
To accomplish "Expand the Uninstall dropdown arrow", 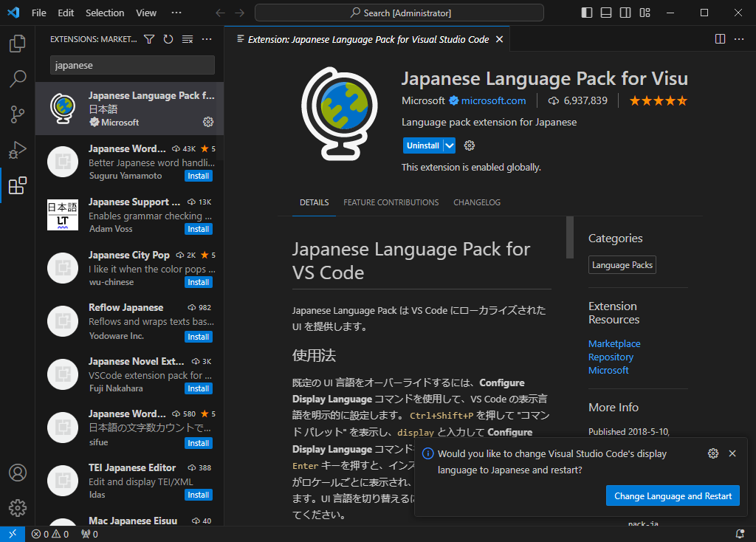I will (x=450, y=145).
